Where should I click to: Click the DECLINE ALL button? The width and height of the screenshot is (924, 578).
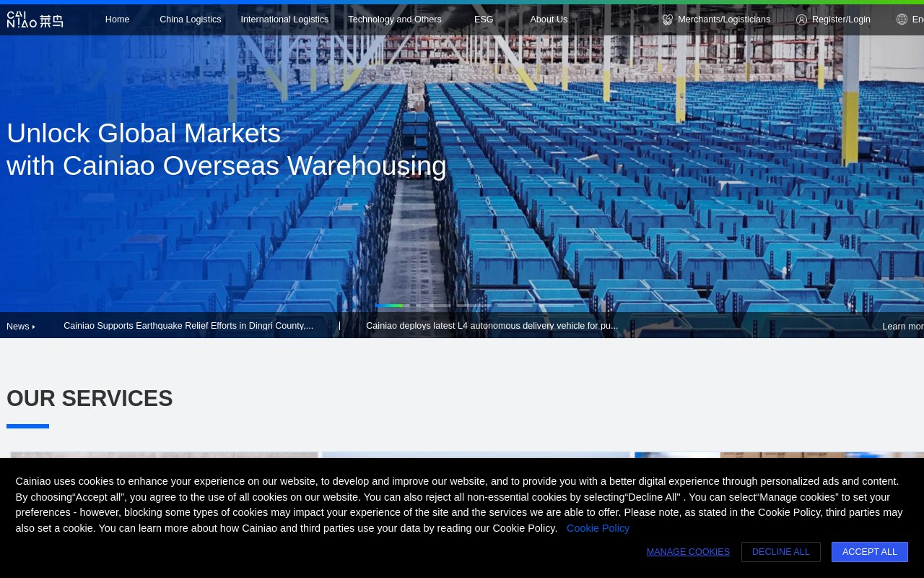coord(781,552)
